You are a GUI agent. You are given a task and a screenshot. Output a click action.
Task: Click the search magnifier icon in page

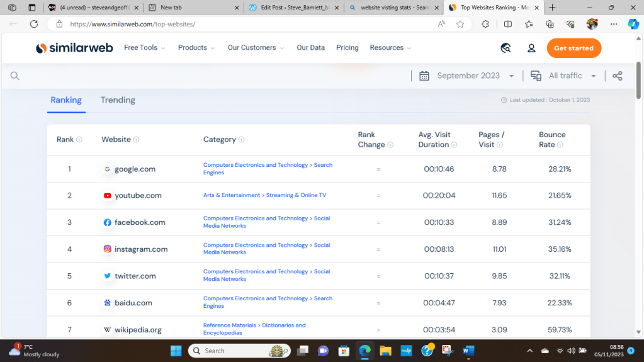[15, 76]
